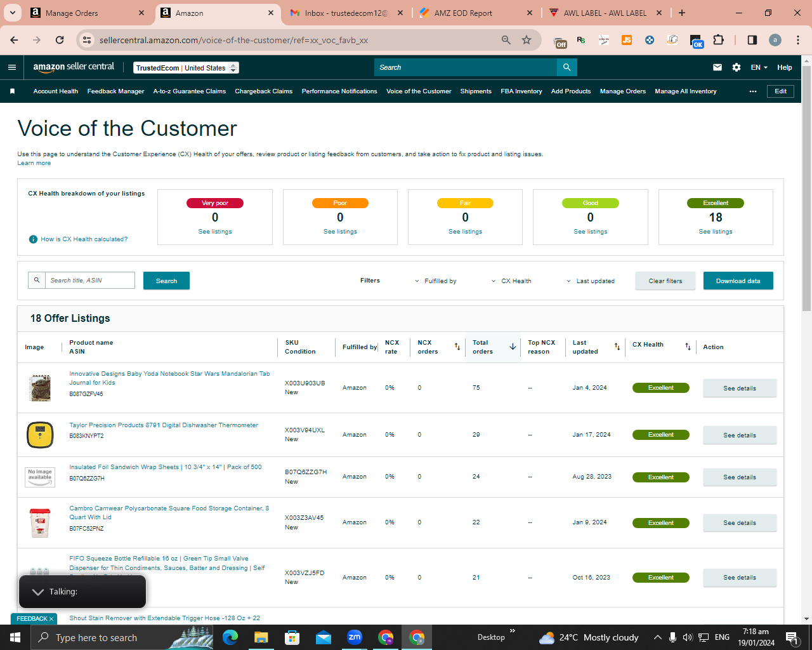Click the browser address bar URL
Screen dimensions: 812x650
pos(233,40)
